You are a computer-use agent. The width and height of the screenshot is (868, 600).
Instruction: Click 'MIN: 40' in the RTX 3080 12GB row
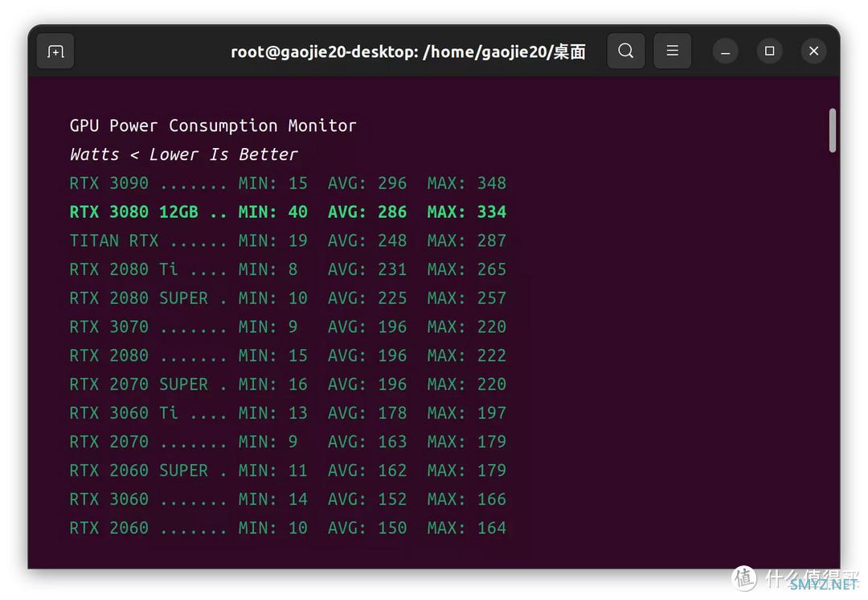273,212
